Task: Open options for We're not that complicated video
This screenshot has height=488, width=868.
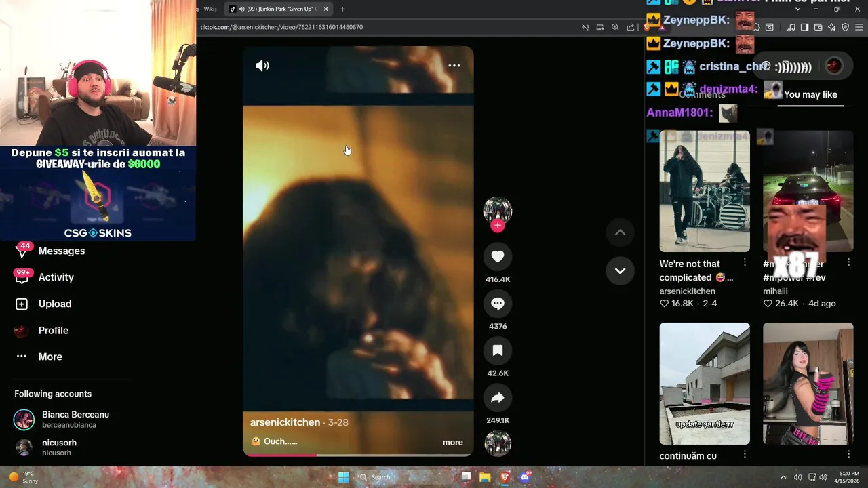Action: (745, 262)
